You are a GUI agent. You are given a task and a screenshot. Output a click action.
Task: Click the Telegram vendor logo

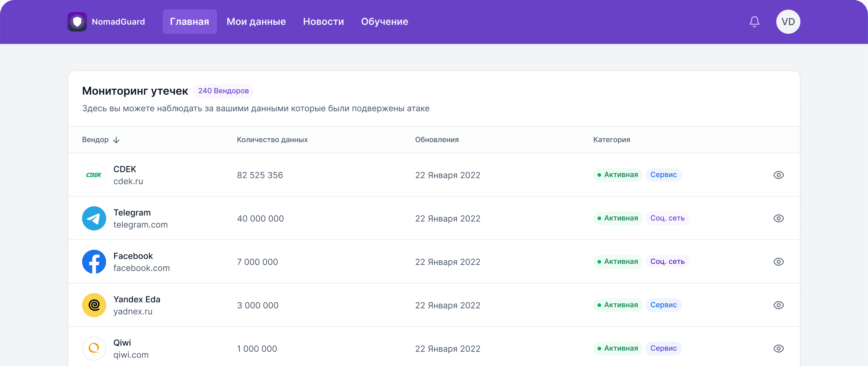click(94, 218)
